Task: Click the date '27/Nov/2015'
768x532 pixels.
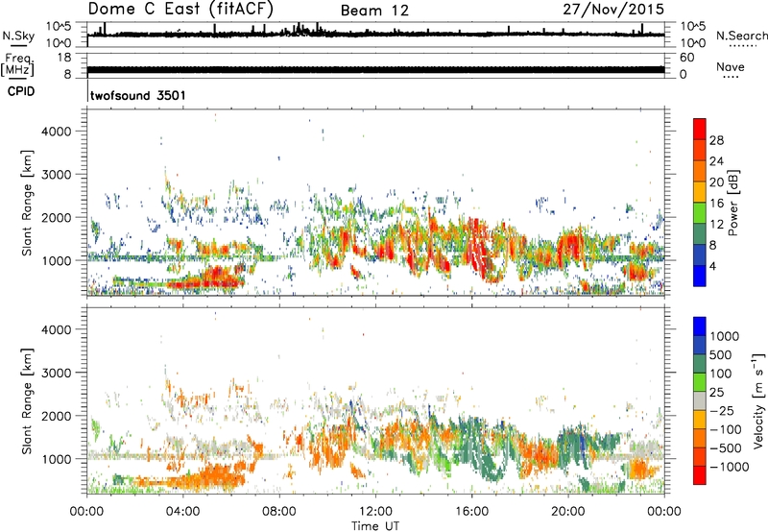Action: 613,10
